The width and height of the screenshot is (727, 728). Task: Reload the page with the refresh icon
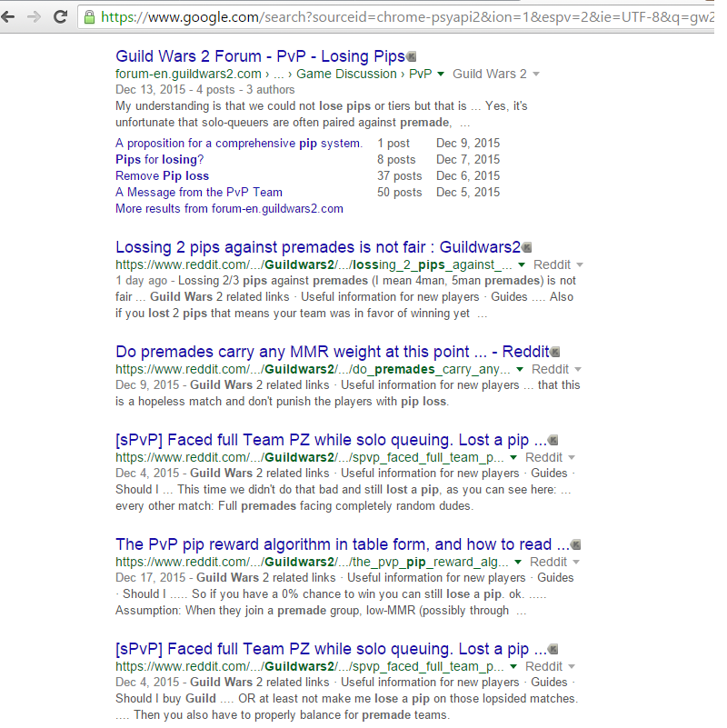[60, 17]
